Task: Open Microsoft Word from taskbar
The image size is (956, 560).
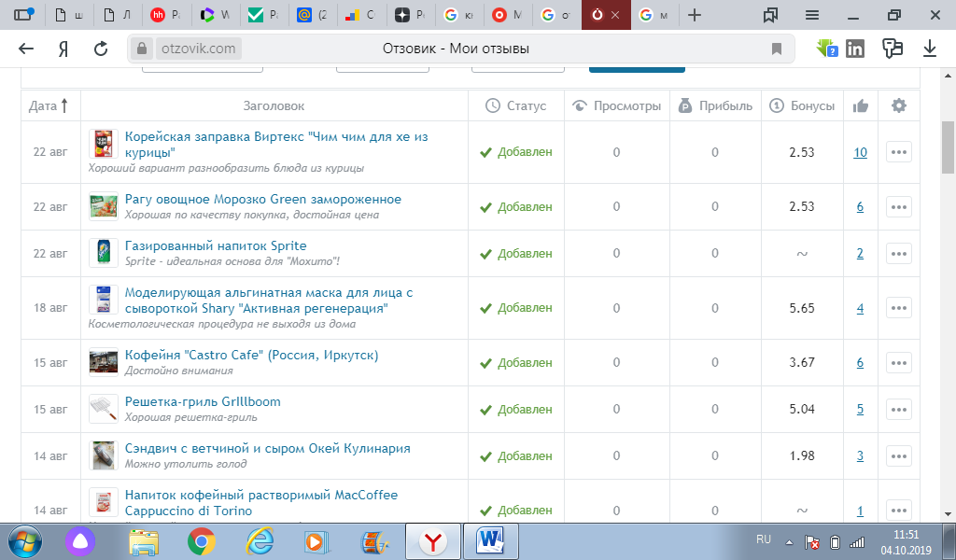Action: click(491, 541)
